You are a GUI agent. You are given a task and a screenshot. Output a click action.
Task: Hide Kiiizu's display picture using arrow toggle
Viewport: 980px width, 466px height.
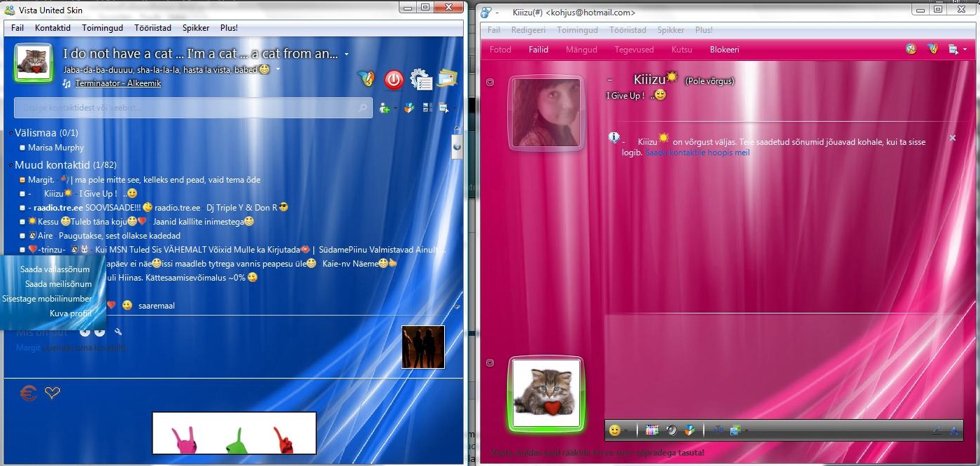click(490, 83)
